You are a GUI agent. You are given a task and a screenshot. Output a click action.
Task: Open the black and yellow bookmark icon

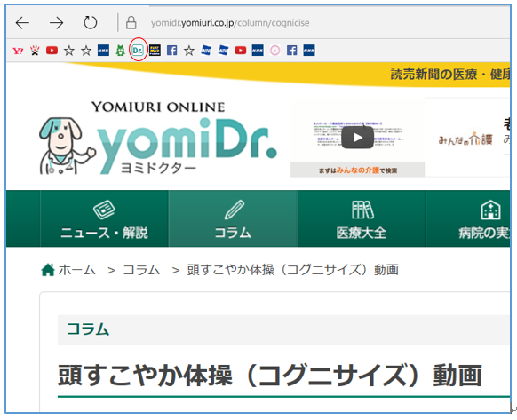coord(155,51)
